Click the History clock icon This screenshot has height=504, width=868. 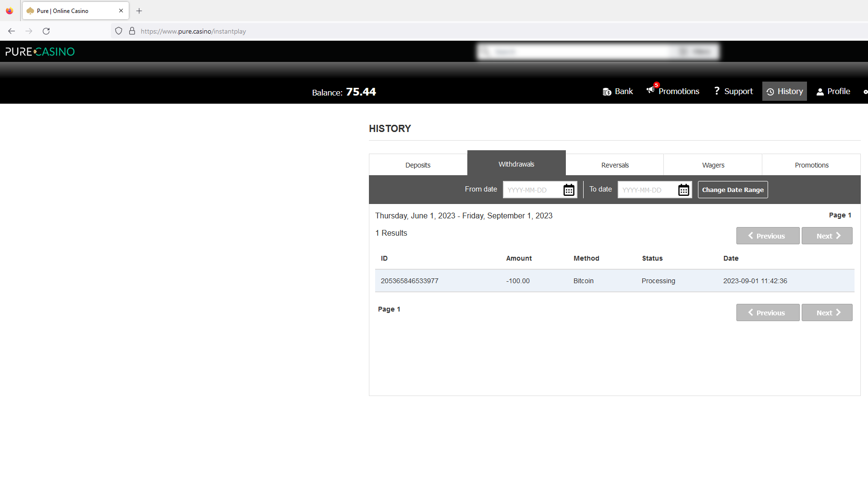pyautogui.click(x=771, y=91)
